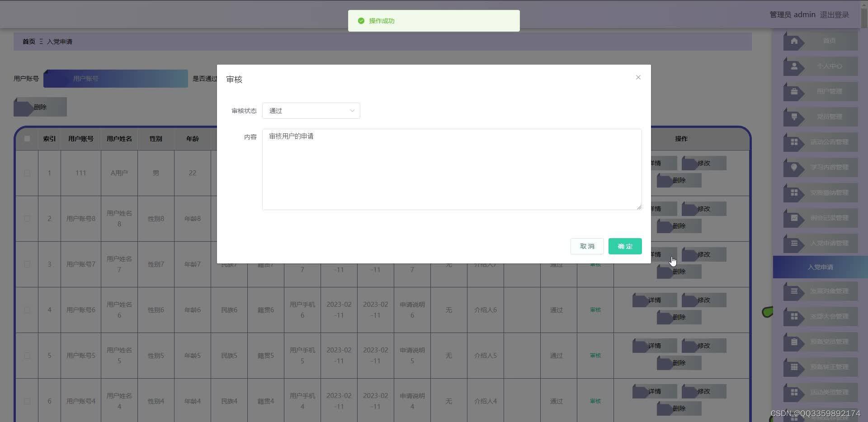868x422 pixels.
Task: Click 退出登录 to log out
Action: [x=835, y=14]
